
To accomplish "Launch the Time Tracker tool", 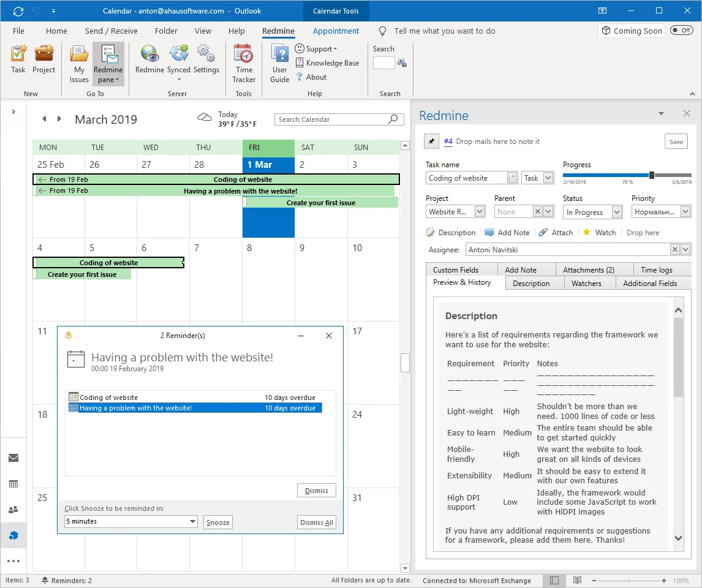I will 244,64.
